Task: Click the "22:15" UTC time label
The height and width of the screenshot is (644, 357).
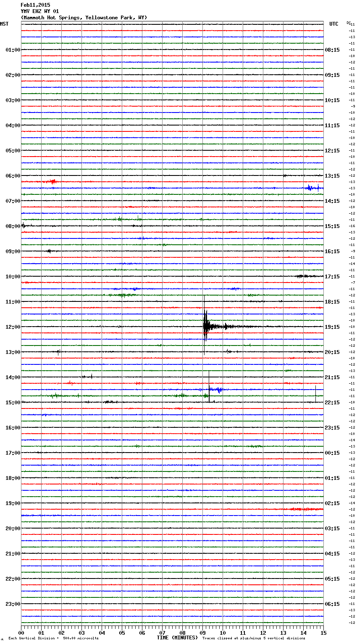Action: (x=332, y=403)
